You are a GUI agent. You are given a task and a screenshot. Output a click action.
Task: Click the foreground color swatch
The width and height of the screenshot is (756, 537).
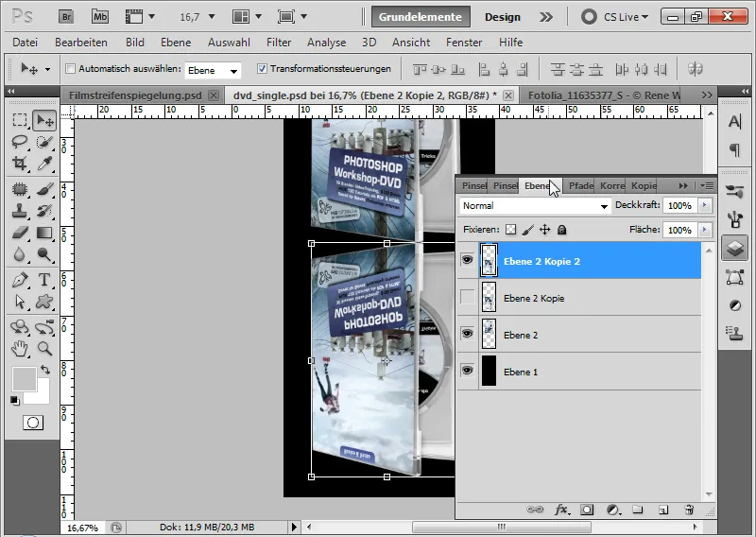[x=25, y=379]
